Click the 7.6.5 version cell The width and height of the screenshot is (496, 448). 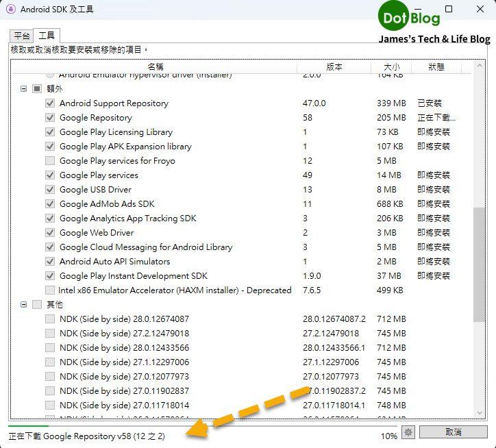pos(312,290)
